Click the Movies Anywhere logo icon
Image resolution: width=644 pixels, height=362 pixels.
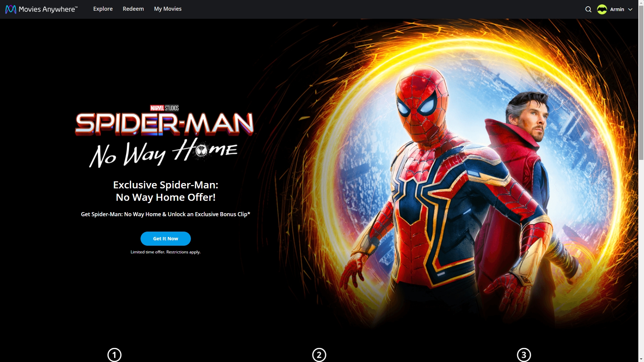(x=11, y=9)
